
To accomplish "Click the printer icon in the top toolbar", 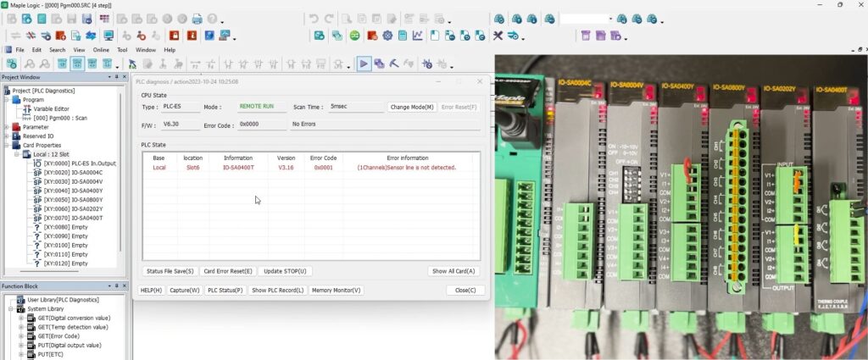I will click(197, 19).
